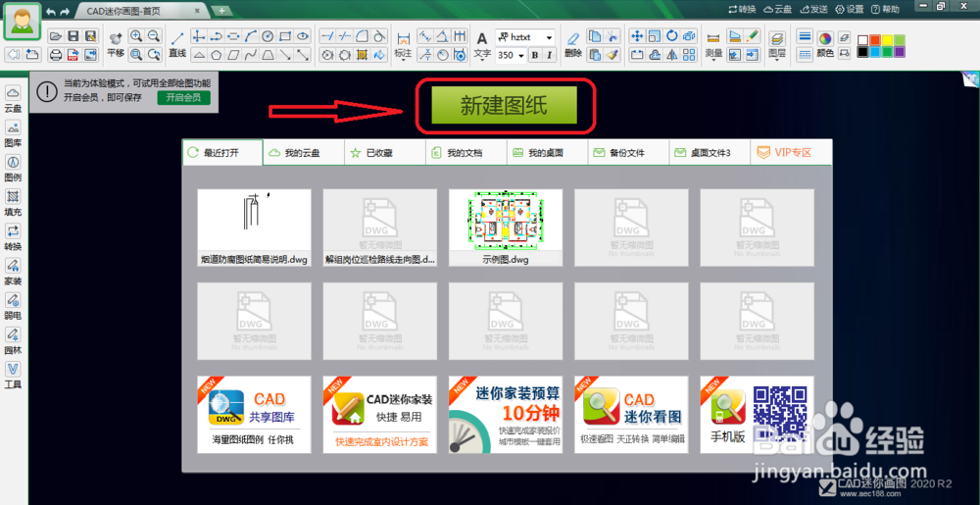Viewport: 980px width, 505px height.
Task: Open 填充 in the left sidebar
Action: click(13, 202)
